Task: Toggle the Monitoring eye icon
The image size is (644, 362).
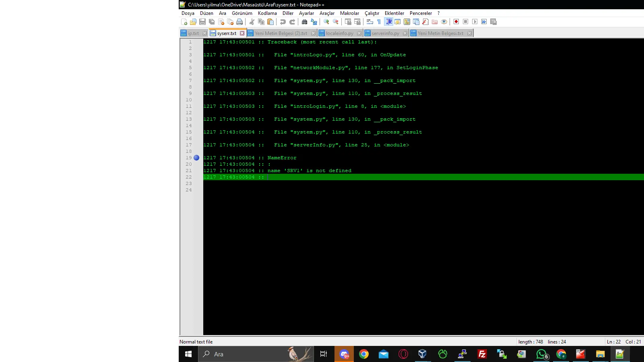Action: tap(444, 22)
